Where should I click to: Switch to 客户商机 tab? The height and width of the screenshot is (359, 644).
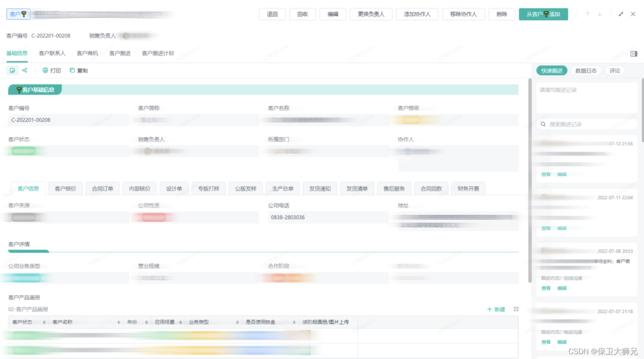coord(87,53)
